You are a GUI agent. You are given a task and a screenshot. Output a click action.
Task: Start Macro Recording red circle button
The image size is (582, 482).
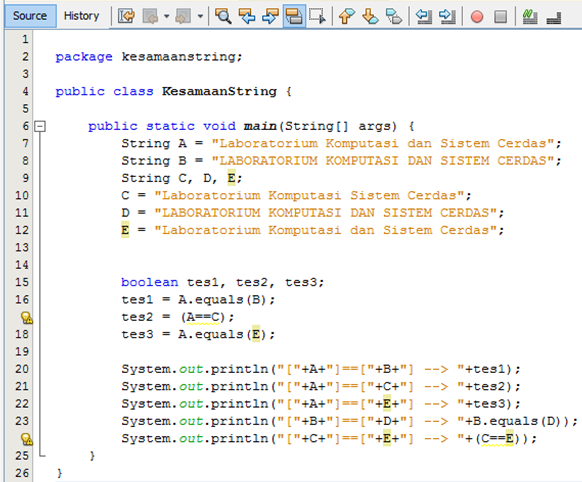477,16
